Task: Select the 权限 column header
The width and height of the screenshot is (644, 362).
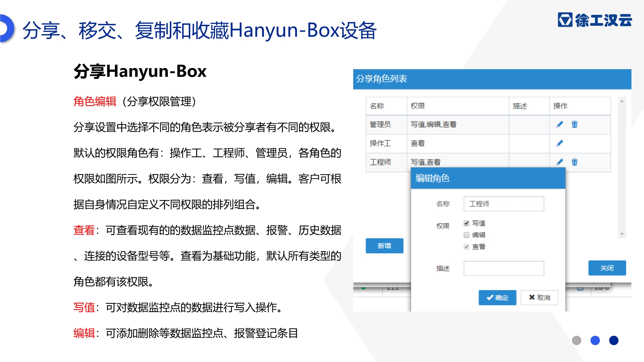Action: (458, 106)
